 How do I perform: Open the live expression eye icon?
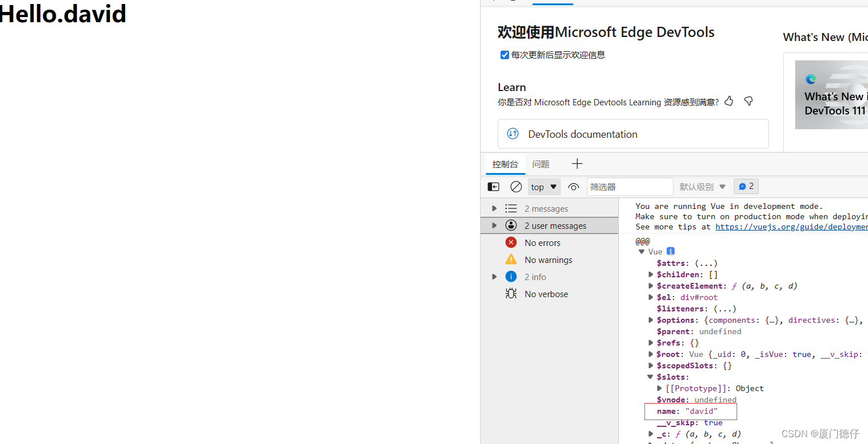573,187
